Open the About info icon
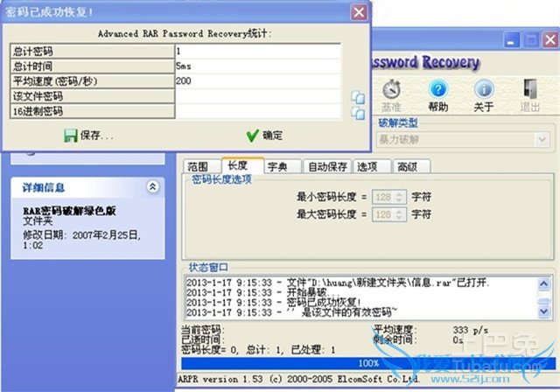The image size is (560, 392). pyautogui.click(x=484, y=89)
